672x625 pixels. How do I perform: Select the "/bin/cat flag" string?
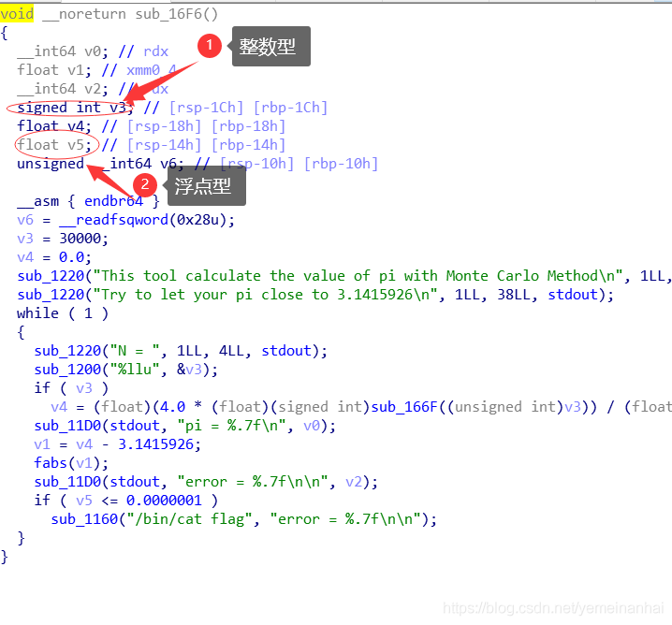click(x=189, y=519)
